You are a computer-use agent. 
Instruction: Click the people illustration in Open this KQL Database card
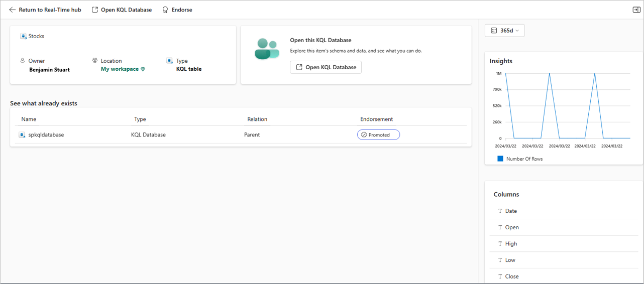(x=267, y=49)
